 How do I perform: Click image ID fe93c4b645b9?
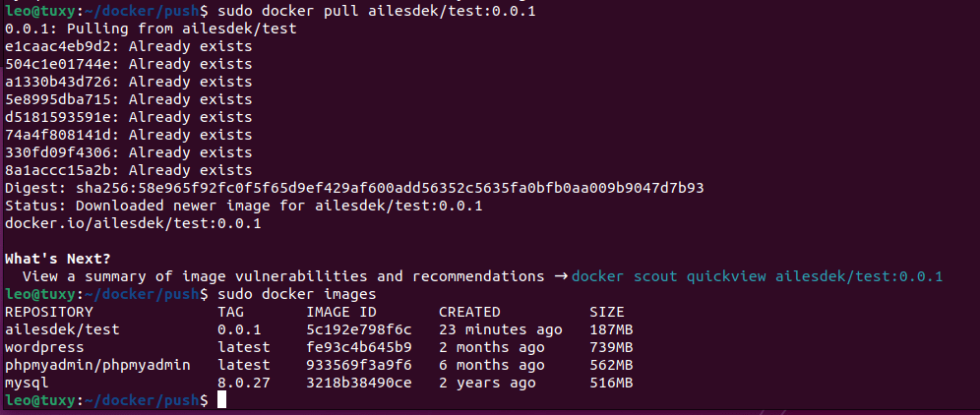click(359, 347)
